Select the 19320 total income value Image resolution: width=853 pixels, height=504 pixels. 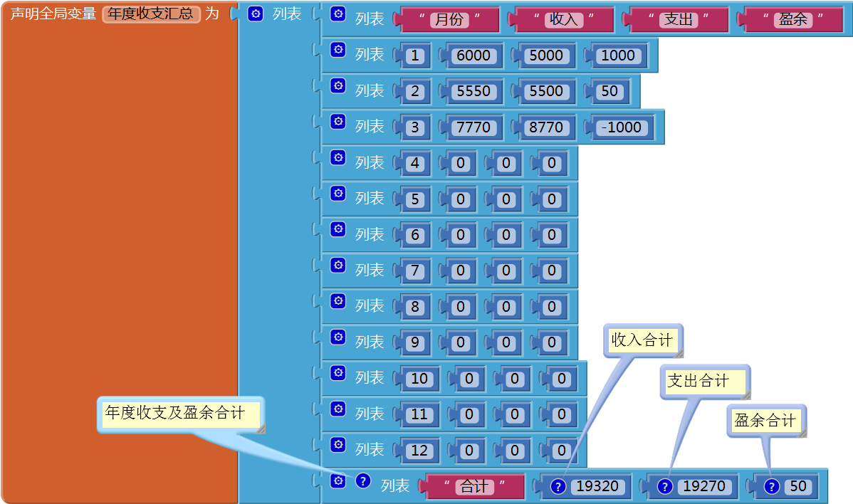coord(597,487)
